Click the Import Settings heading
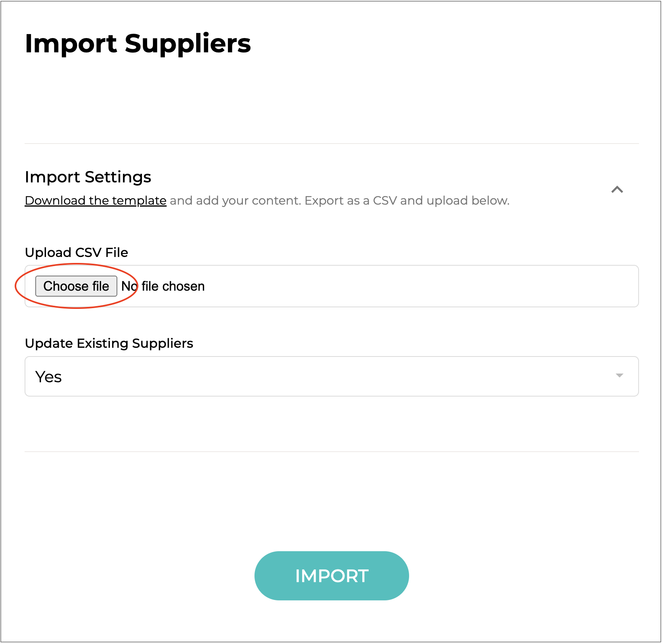The width and height of the screenshot is (662, 644). (x=88, y=177)
